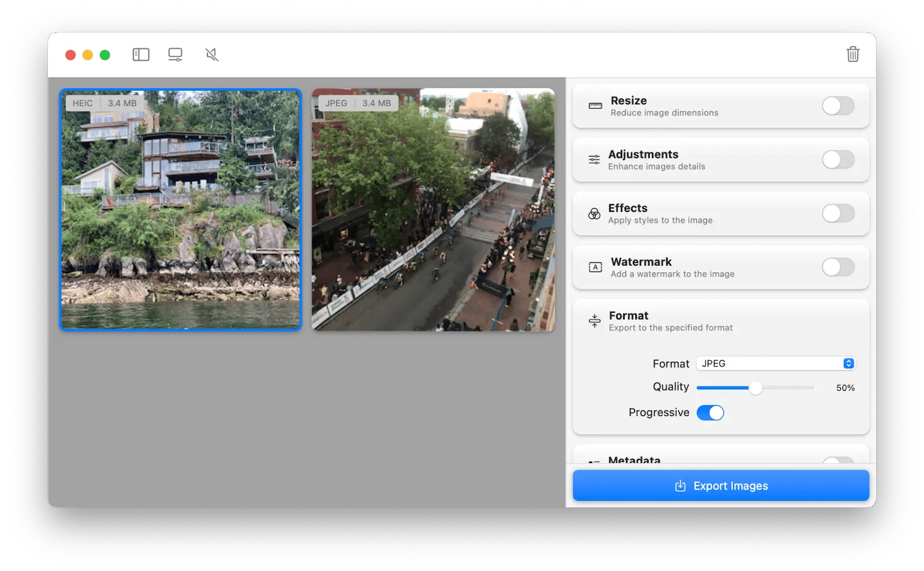Click the Format export icon
Screen dimensions: 924x571
(x=594, y=321)
